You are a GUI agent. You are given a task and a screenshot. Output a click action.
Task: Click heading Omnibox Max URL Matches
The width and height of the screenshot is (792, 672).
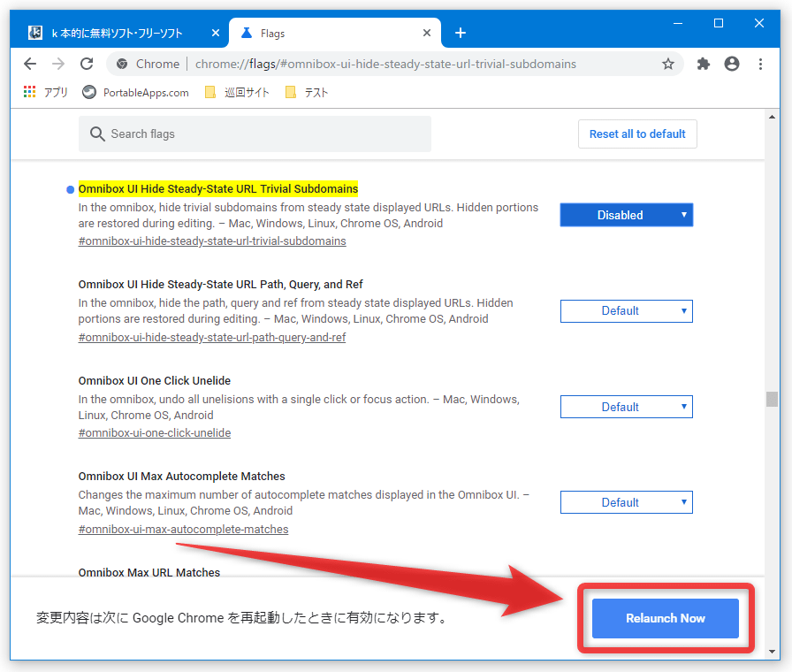click(149, 572)
